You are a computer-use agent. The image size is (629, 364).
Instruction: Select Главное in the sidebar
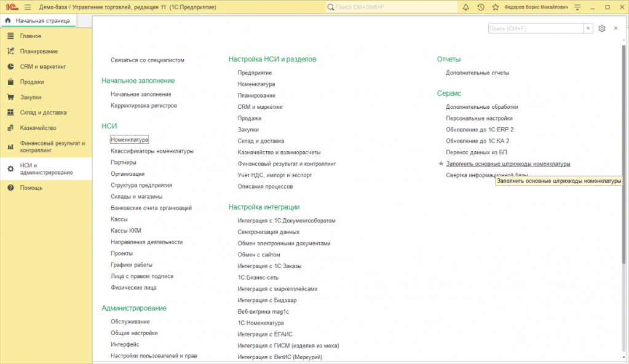31,36
